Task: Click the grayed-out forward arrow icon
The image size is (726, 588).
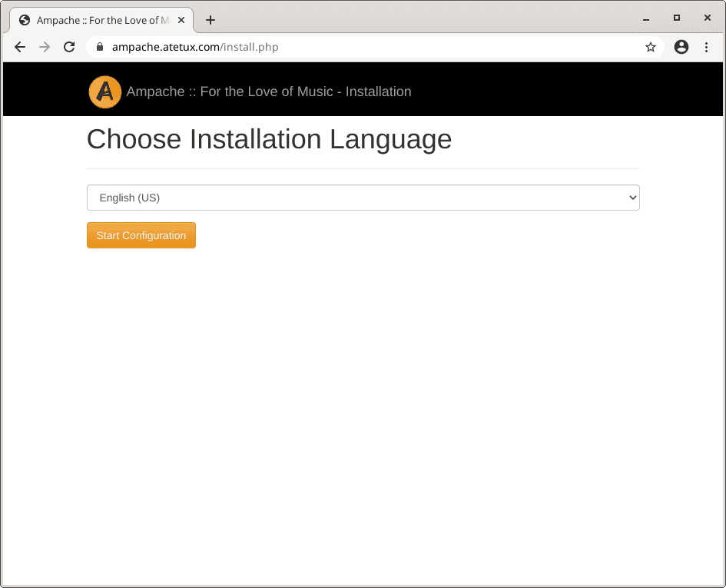Action: coord(45,47)
